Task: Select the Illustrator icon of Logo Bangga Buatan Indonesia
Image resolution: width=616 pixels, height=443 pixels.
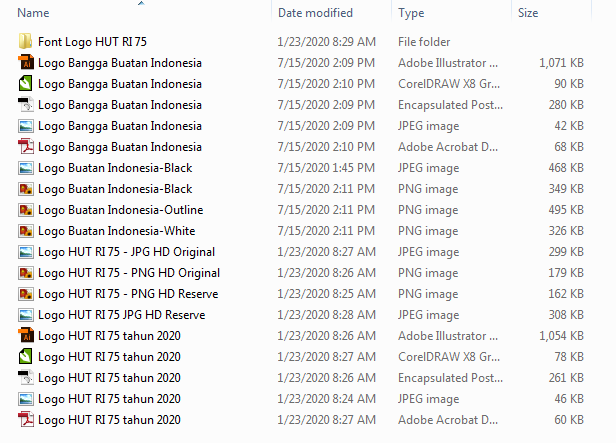Action: [x=26, y=62]
